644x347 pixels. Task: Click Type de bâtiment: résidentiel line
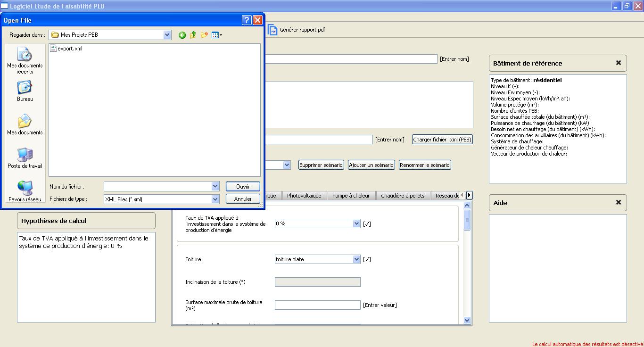[x=526, y=80]
